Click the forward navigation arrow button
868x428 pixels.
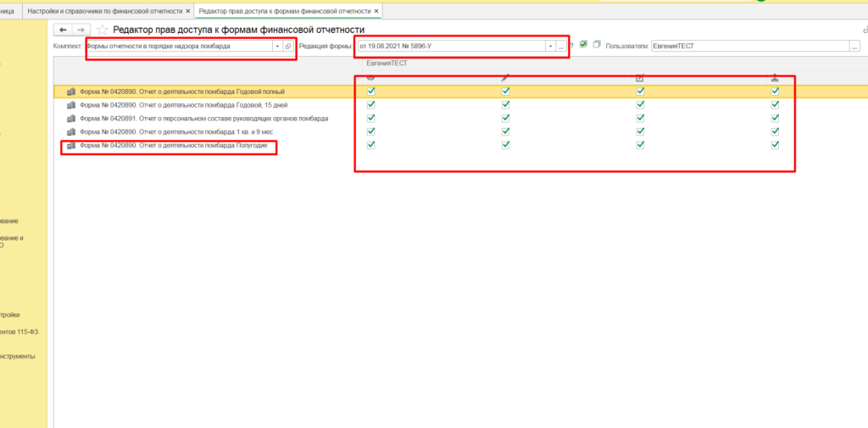point(81,30)
